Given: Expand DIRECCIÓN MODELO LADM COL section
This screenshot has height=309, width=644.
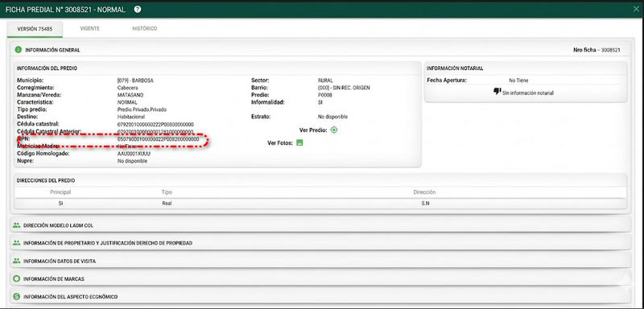Looking at the screenshot, I should point(320,225).
